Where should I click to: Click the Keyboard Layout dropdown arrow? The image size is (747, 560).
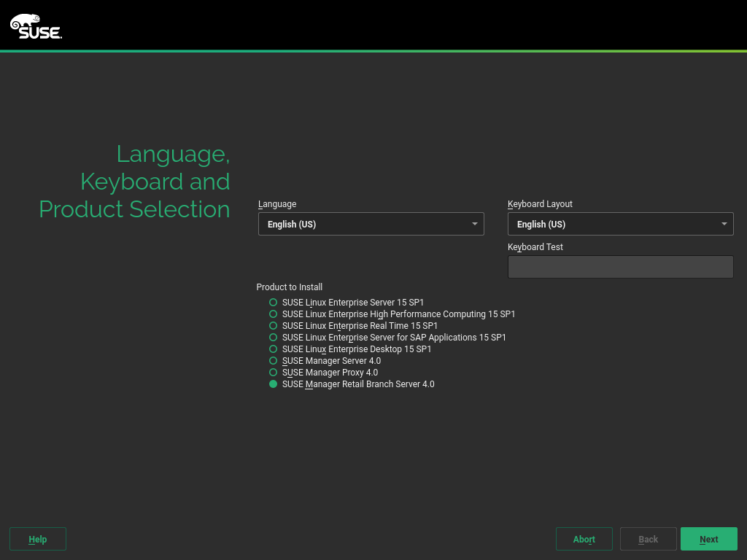[x=724, y=224]
